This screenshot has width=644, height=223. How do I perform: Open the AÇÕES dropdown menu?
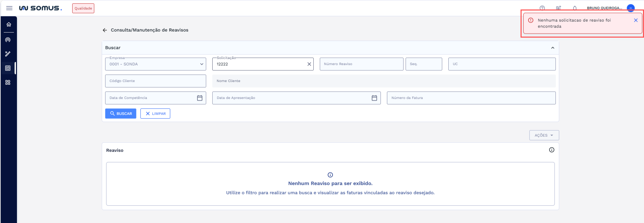click(544, 135)
